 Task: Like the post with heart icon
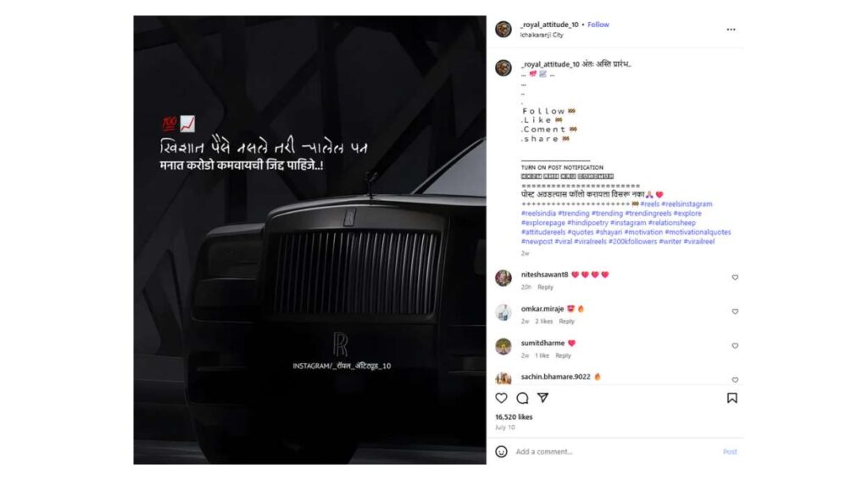501,398
